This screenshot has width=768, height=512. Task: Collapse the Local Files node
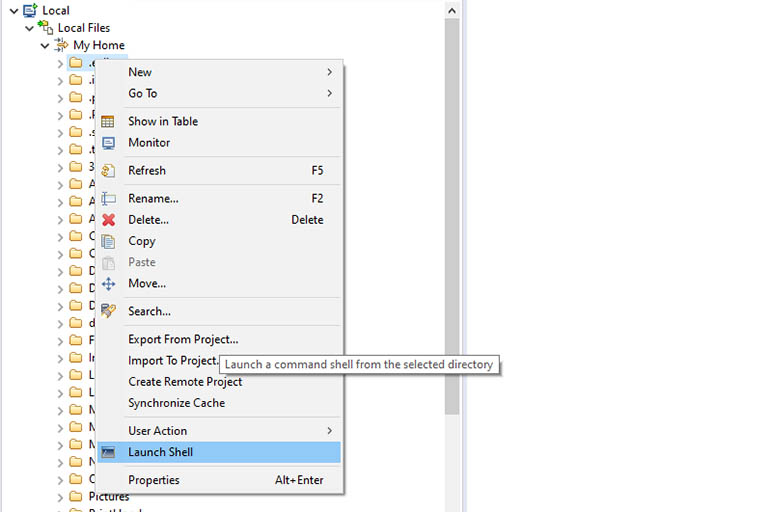click(x=29, y=28)
